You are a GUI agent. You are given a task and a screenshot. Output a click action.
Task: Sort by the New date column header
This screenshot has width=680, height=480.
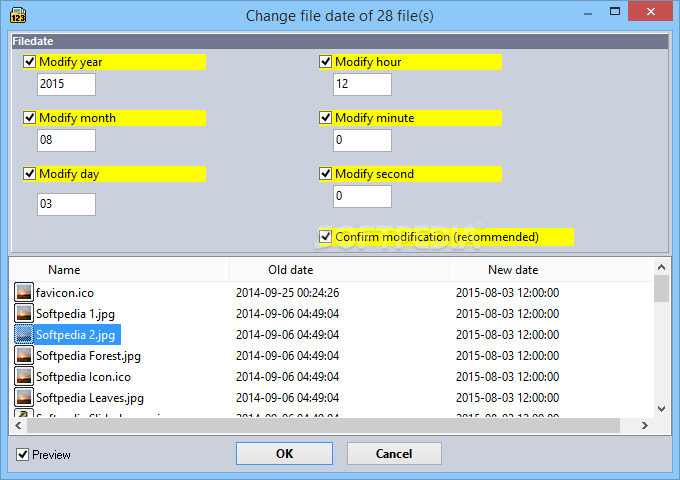point(551,270)
